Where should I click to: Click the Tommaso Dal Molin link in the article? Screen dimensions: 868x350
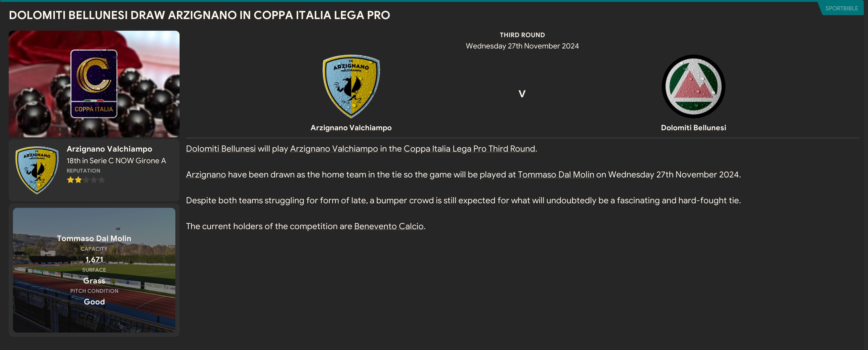pos(555,175)
